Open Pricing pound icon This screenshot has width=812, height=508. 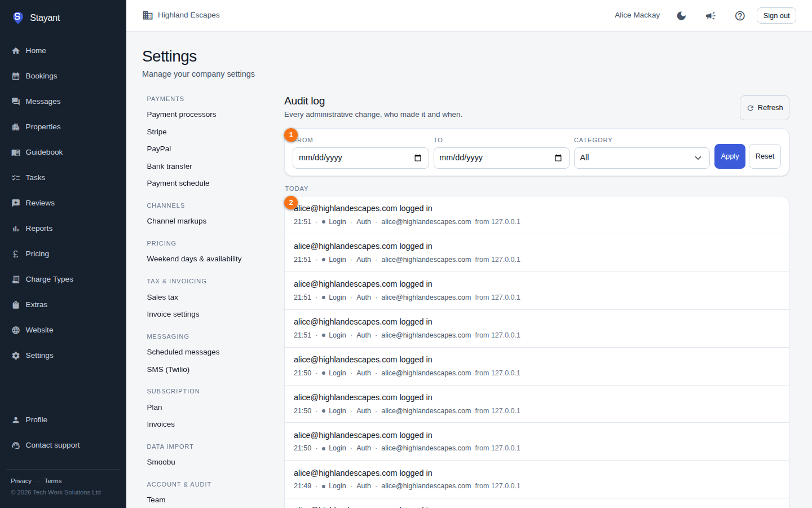coord(16,254)
